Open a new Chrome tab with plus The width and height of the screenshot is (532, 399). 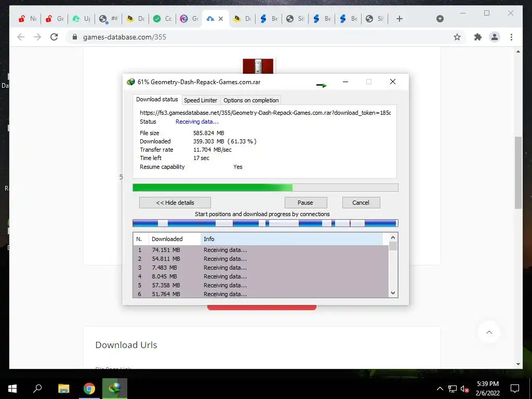click(x=400, y=19)
